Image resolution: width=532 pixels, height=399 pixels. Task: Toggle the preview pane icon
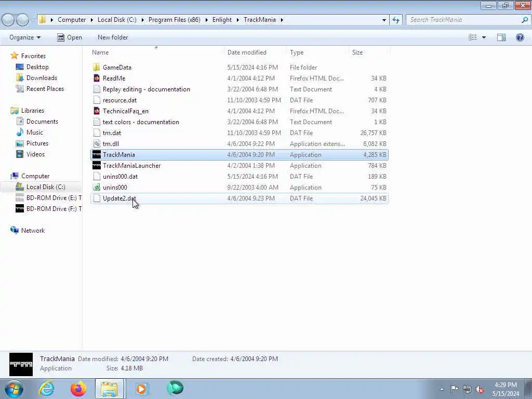(x=501, y=37)
